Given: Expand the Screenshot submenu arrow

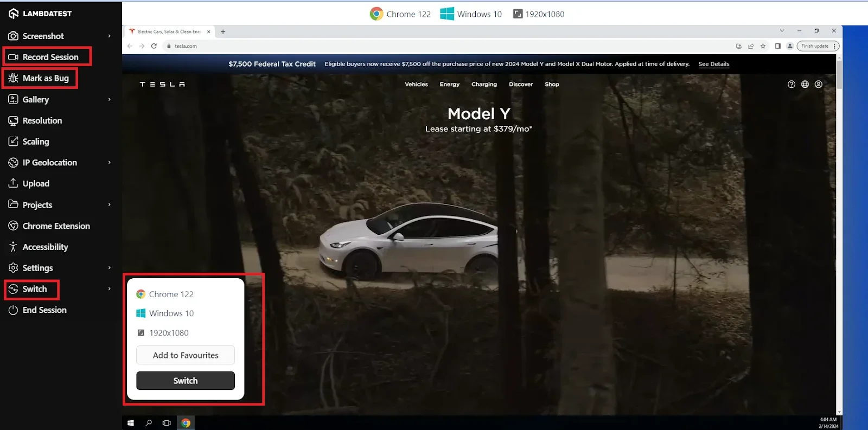Looking at the screenshot, I should point(110,36).
